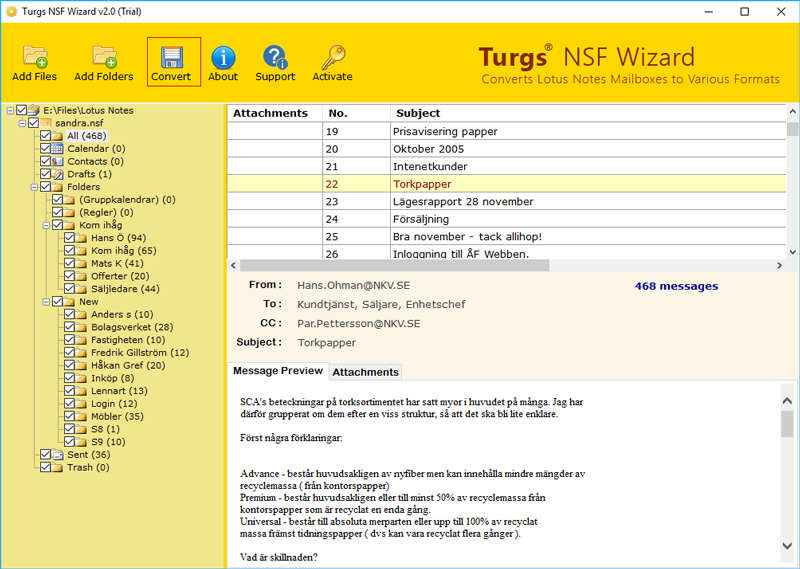This screenshot has height=569, width=800.
Task: Click the Inköp folder icon
Action: 82,378
